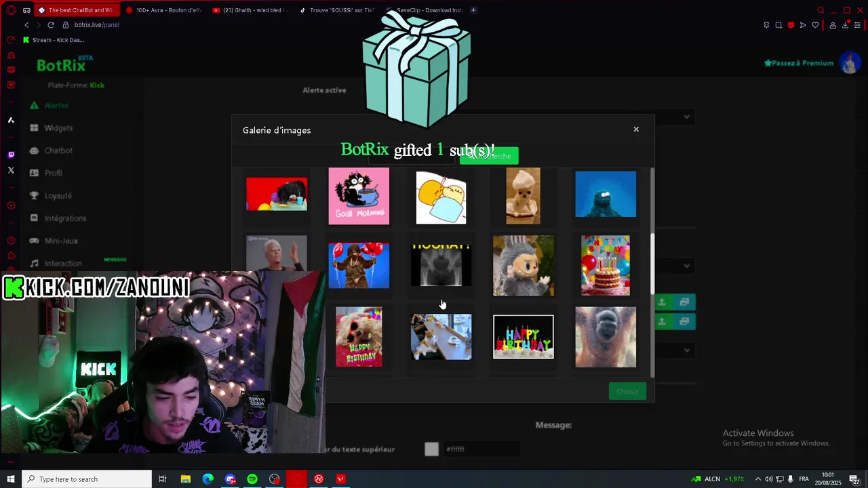Click the #ffffff color value field
868x488 pixels.
click(x=481, y=449)
